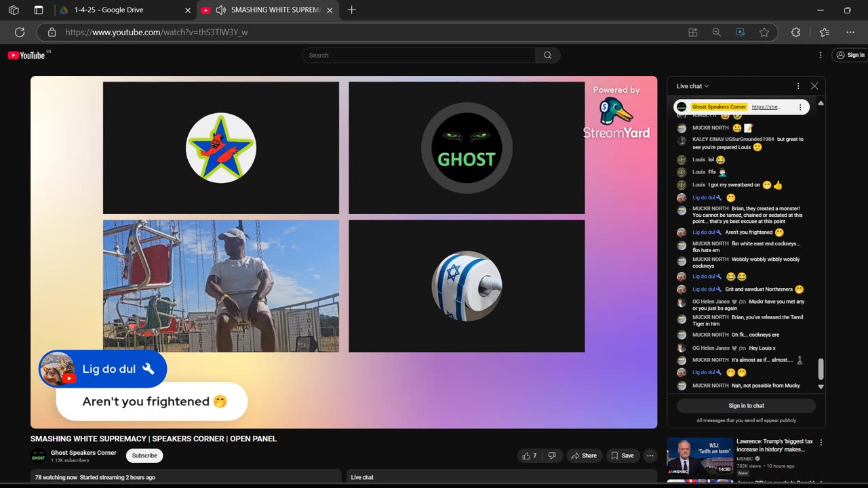868x488 pixels.
Task: Click the chat scrollbar thumb
Action: tap(821, 369)
